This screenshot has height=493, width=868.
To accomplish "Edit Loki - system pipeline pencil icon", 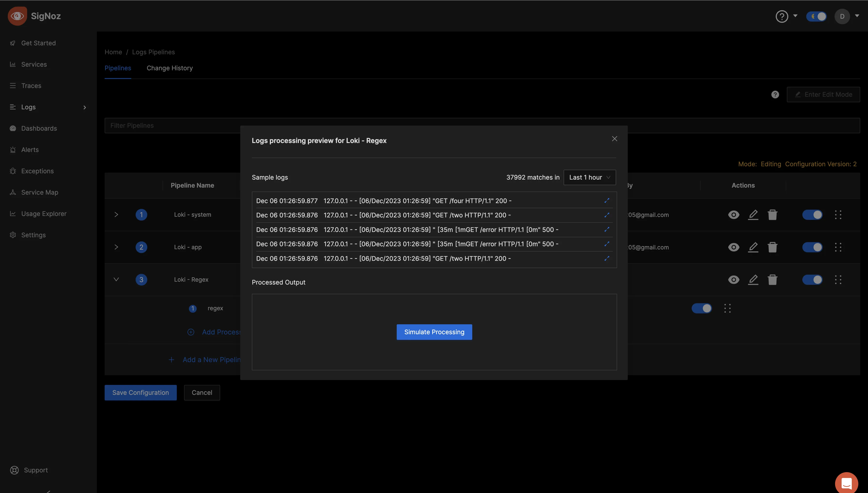I will [753, 215].
